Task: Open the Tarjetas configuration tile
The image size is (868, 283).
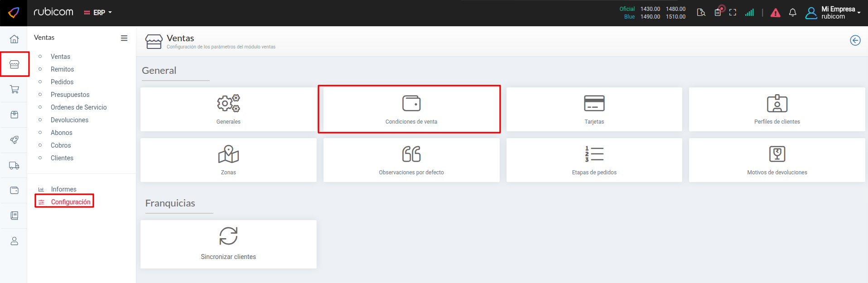Action: pyautogui.click(x=594, y=110)
